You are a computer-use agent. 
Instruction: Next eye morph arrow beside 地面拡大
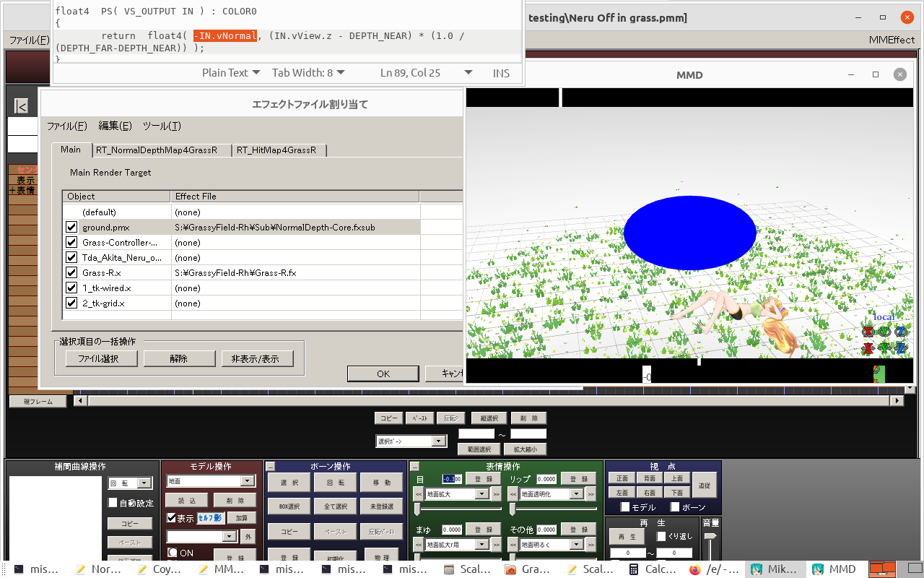coord(496,494)
